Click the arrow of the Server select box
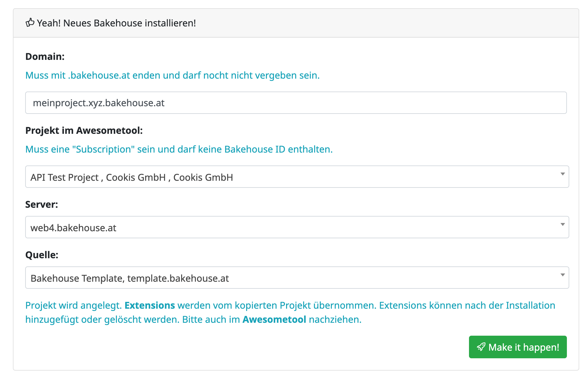This screenshot has width=588, height=375. 562,224
